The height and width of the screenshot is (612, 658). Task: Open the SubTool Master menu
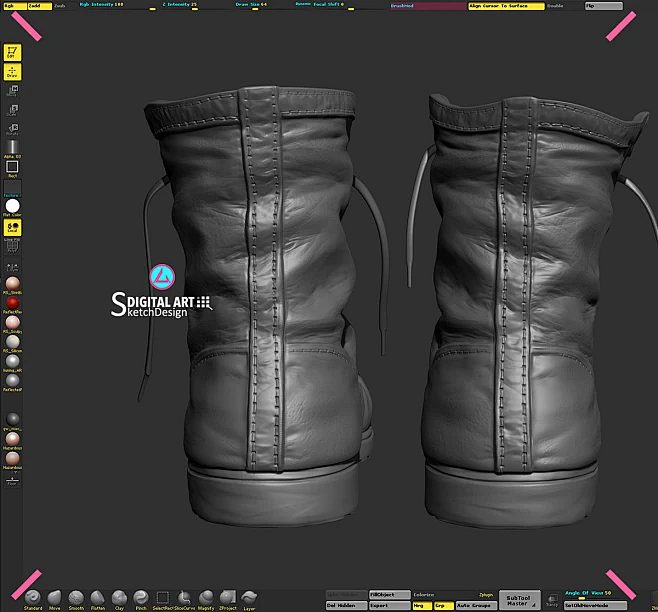pos(518,600)
